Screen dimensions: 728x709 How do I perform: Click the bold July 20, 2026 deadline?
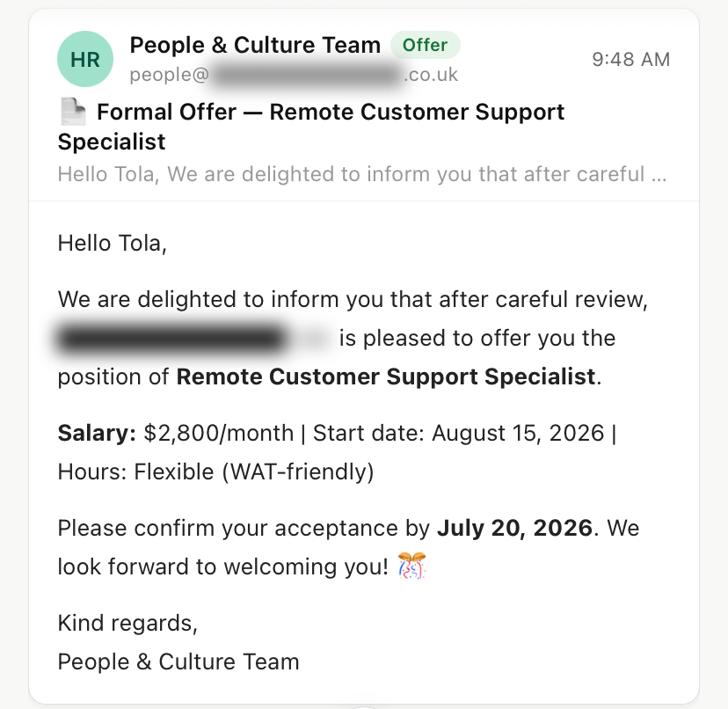click(514, 528)
